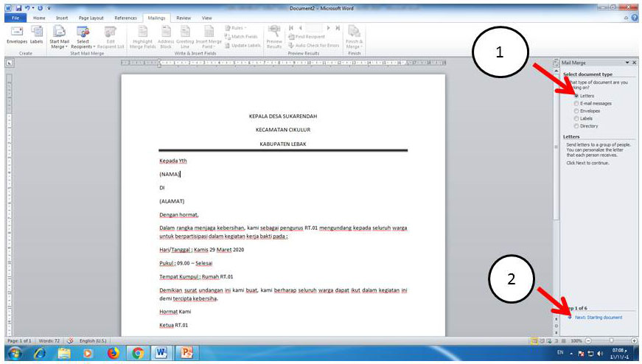The width and height of the screenshot is (642, 364).
Task: Open Insert Merge Field dropdown
Action: tap(209, 38)
